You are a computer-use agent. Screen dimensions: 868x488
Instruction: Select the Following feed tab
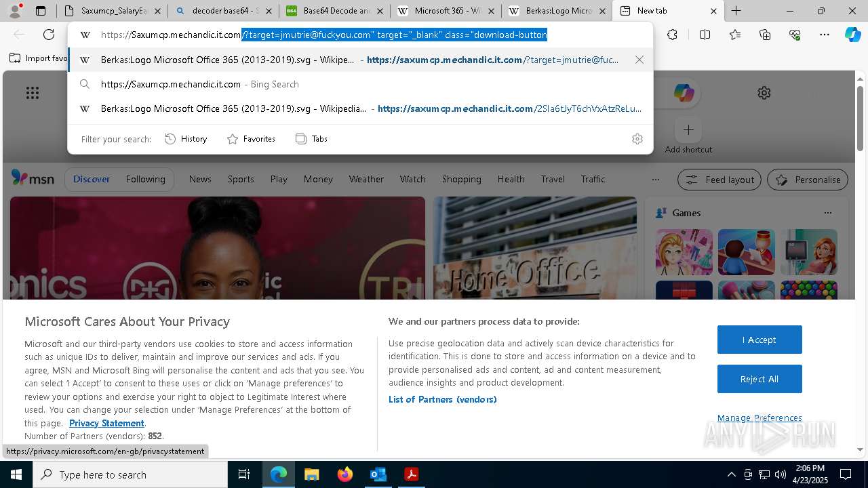tap(145, 179)
